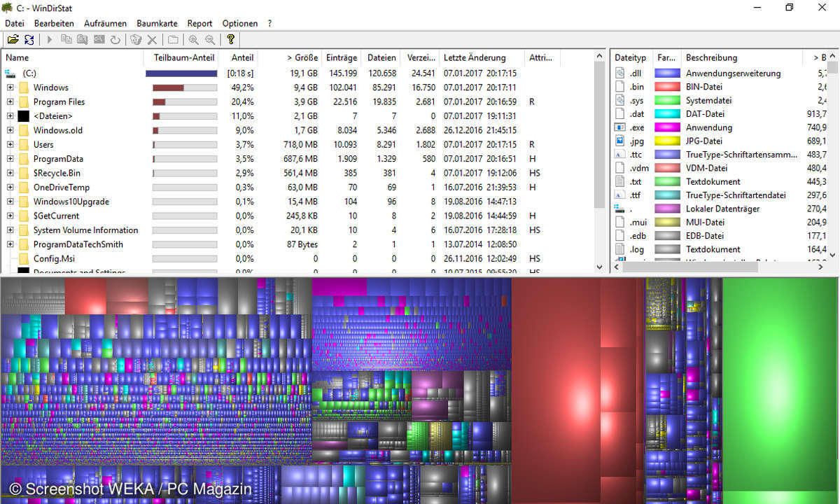Open the Datei menu
Image resolution: width=840 pixels, height=504 pixels.
click(15, 23)
